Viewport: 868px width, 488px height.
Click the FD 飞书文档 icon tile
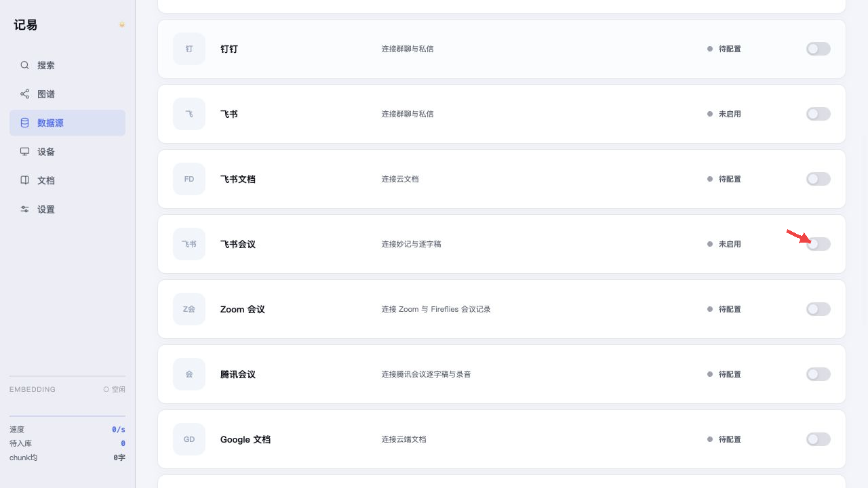[189, 179]
